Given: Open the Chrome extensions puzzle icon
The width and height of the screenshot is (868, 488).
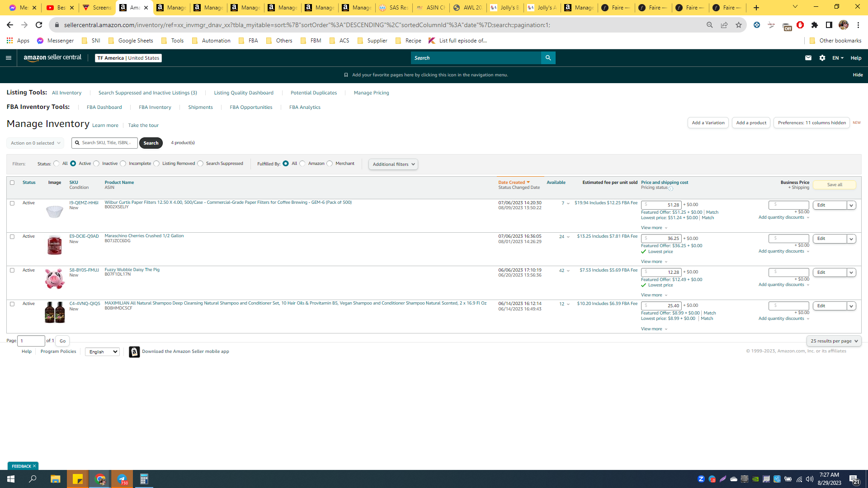Looking at the screenshot, I should [815, 25].
